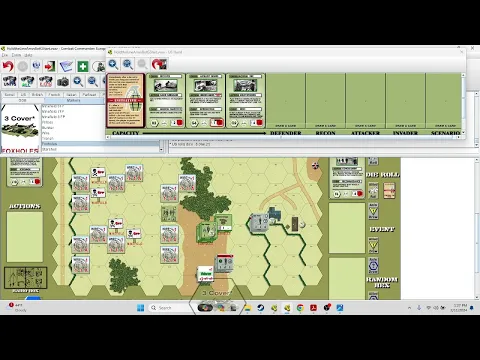
Task: Open the server connection icon
Action: coord(36,66)
